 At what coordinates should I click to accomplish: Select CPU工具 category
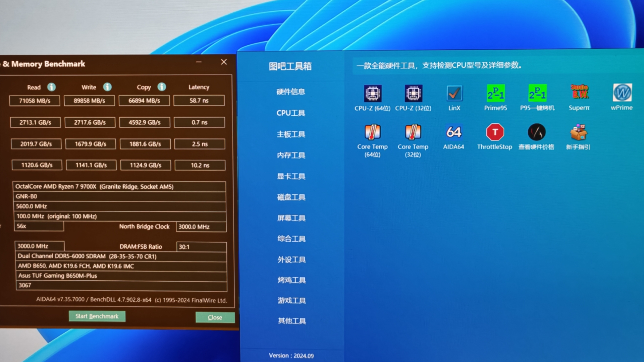[x=291, y=113]
